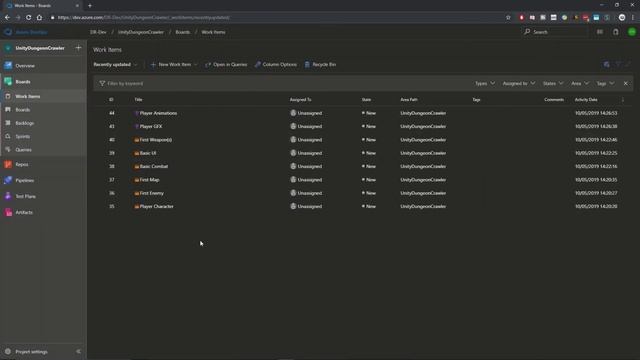Click the Unassigned cell for Player Animations

(x=306, y=113)
